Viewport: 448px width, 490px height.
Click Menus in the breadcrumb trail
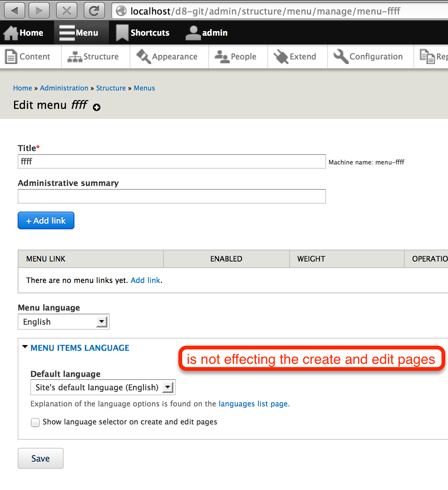tap(144, 88)
